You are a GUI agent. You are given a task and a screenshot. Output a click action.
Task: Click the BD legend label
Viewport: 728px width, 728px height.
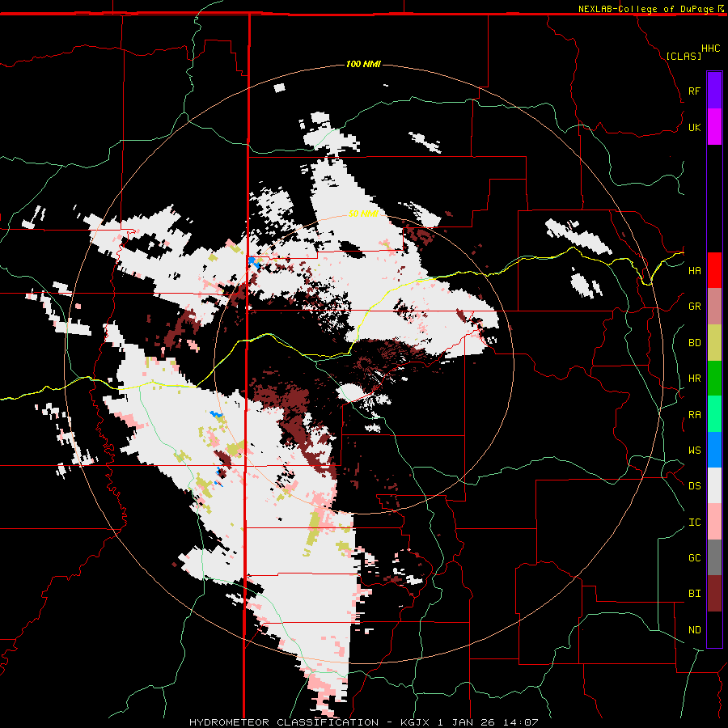(694, 343)
